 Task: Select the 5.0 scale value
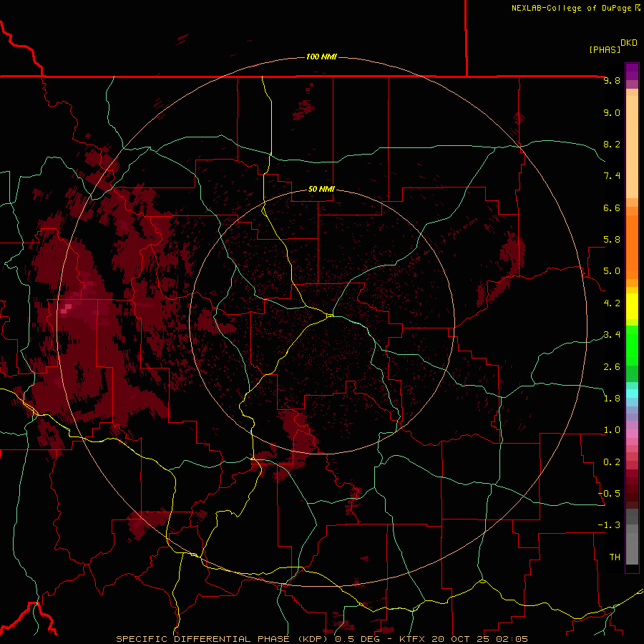612,271
